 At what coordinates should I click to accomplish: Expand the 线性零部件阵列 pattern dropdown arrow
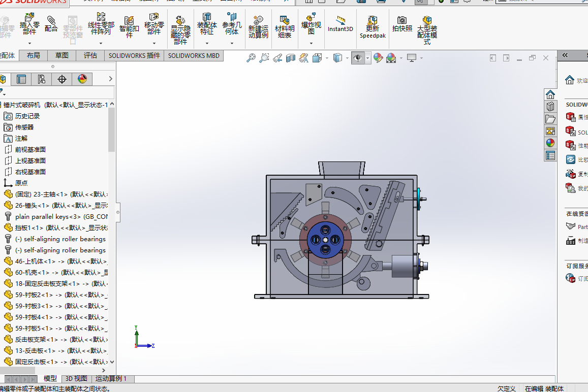pyautogui.click(x=101, y=44)
